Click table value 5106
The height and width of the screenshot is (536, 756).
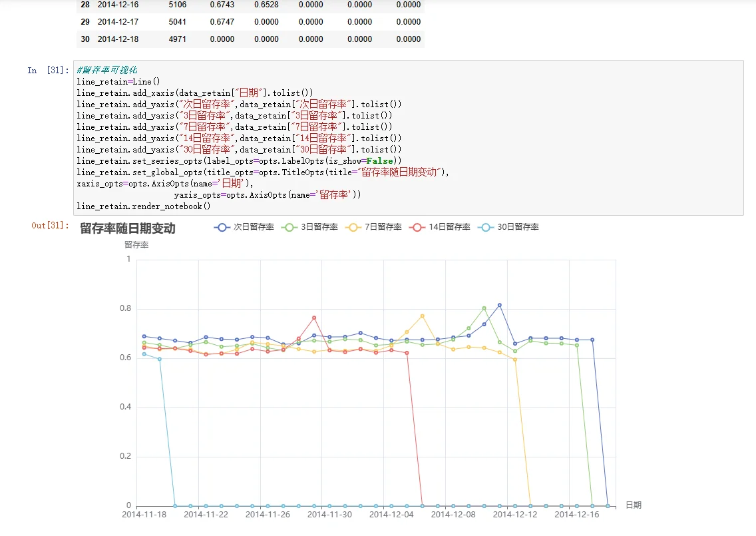[178, 5]
